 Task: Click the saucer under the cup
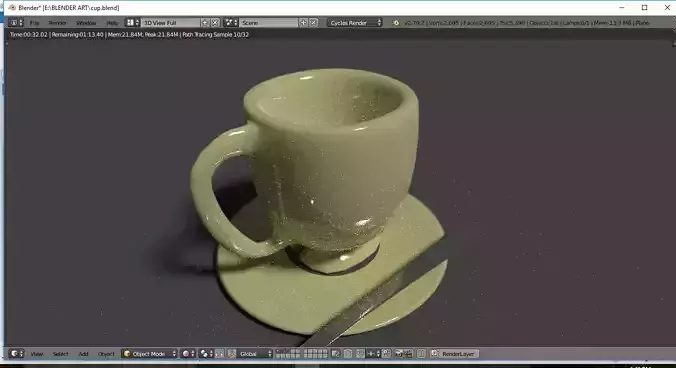coord(276,297)
